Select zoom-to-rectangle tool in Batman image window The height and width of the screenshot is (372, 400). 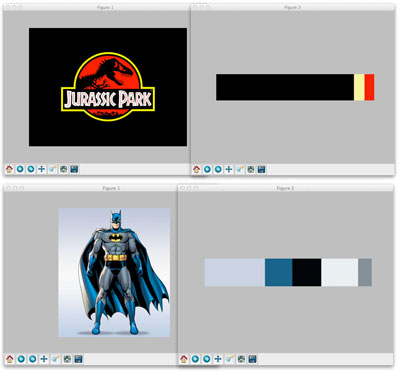[55, 359]
